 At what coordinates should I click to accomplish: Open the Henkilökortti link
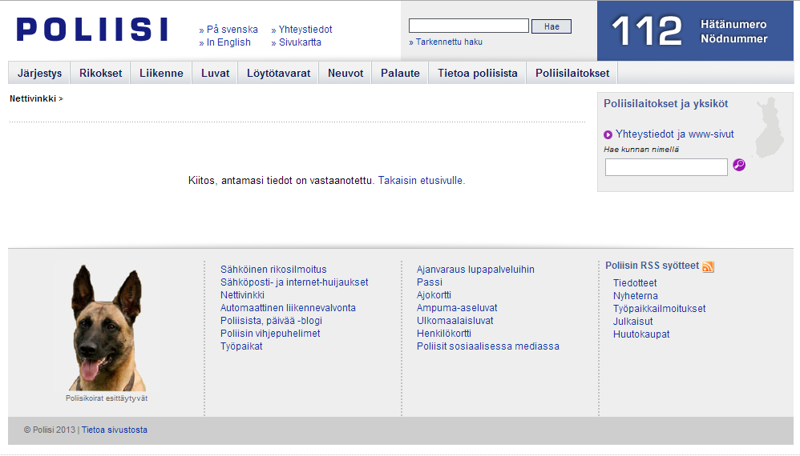pyautogui.click(x=444, y=333)
